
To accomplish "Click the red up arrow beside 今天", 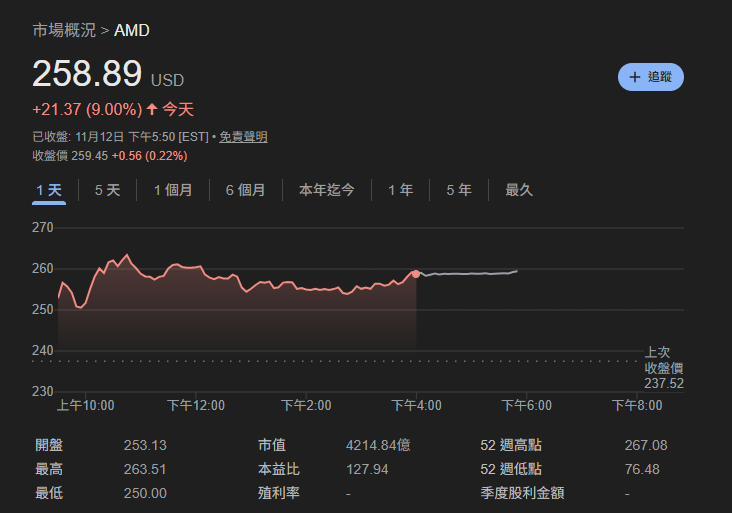I will [152, 109].
